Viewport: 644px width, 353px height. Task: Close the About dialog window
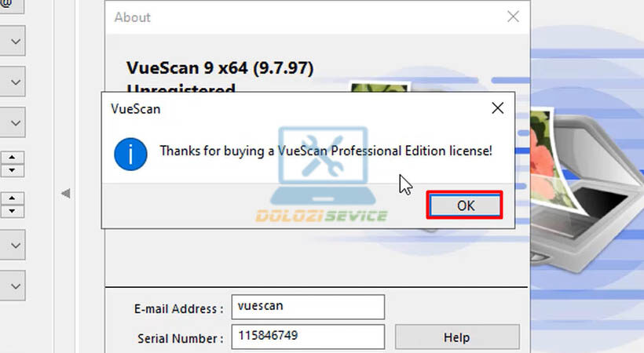tap(513, 16)
